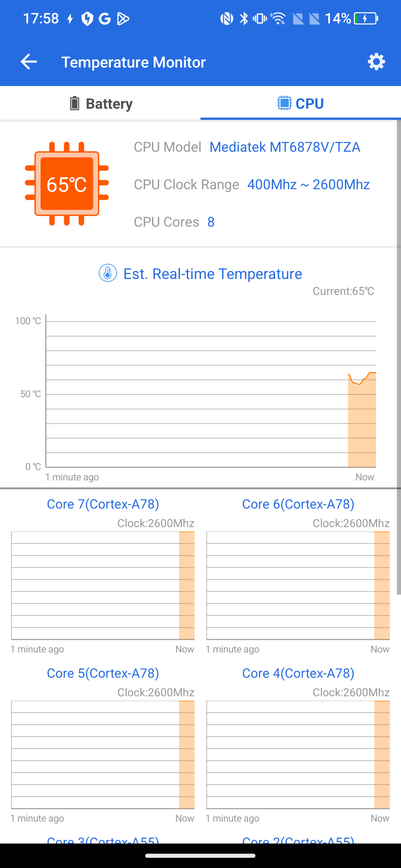Tap the Est. Real-time Temperature graph
The image size is (401, 868).
pyautogui.click(x=211, y=391)
